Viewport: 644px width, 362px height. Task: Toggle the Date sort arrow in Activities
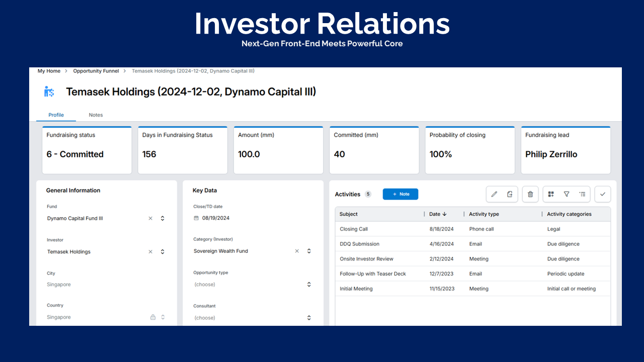point(445,214)
